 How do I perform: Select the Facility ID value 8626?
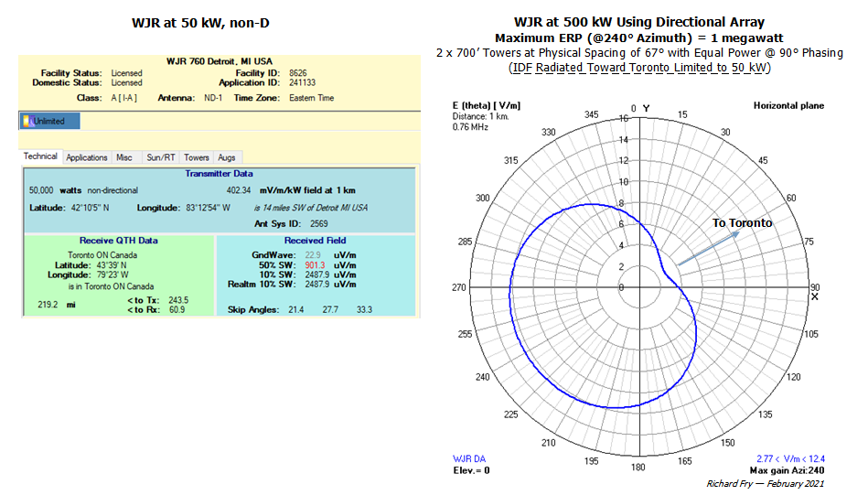(298, 73)
